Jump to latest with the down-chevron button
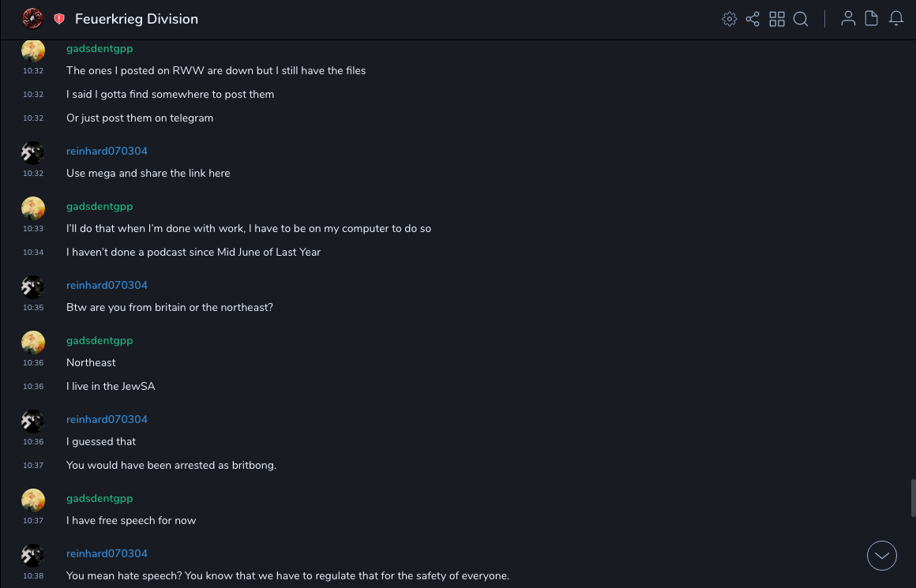This screenshot has width=916, height=588. coord(882,556)
